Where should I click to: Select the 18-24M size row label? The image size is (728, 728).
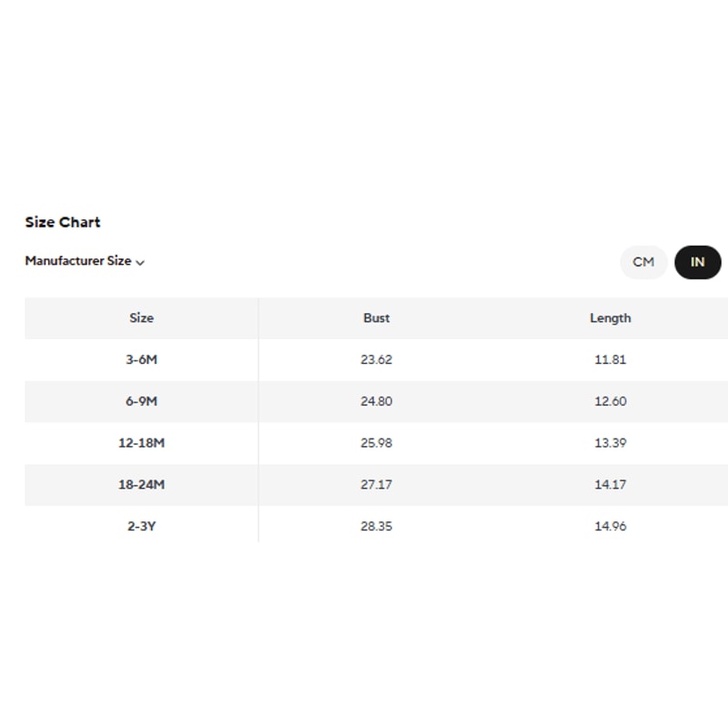click(x=141, y=485)
